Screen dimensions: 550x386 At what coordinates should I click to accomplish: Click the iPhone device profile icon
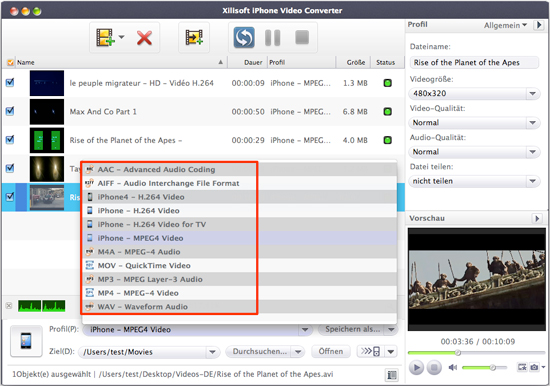(x=26, y=341)
